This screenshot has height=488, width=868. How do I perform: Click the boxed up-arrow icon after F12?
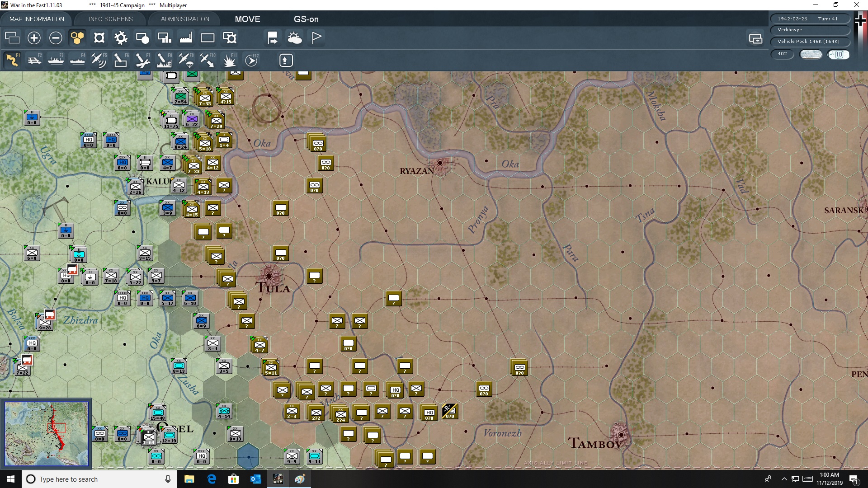pos(286,60)
